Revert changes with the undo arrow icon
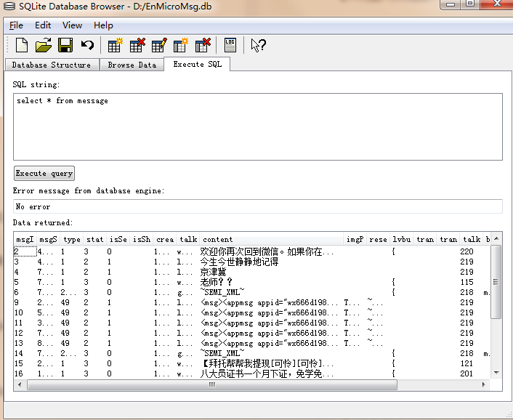 pyautogui.click(x=87, y=45)
